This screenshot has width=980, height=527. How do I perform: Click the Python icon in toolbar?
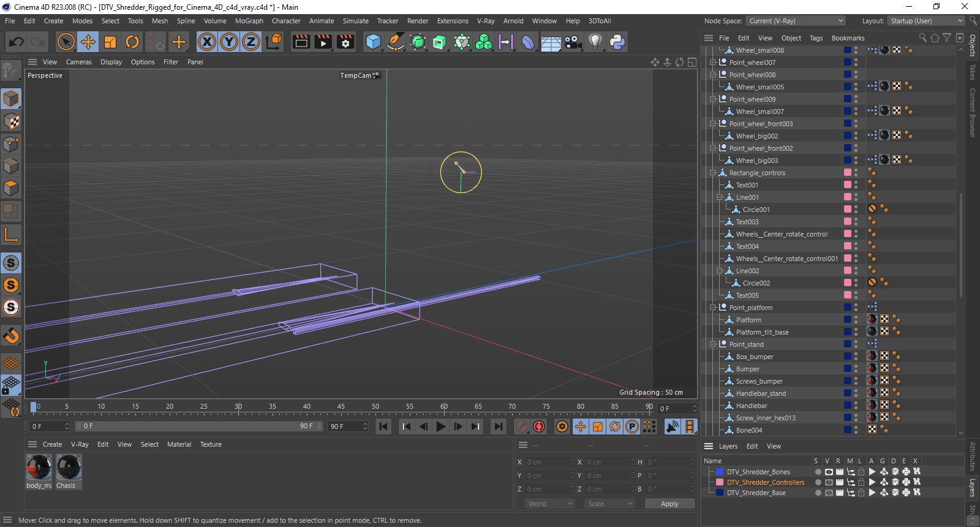617,42
